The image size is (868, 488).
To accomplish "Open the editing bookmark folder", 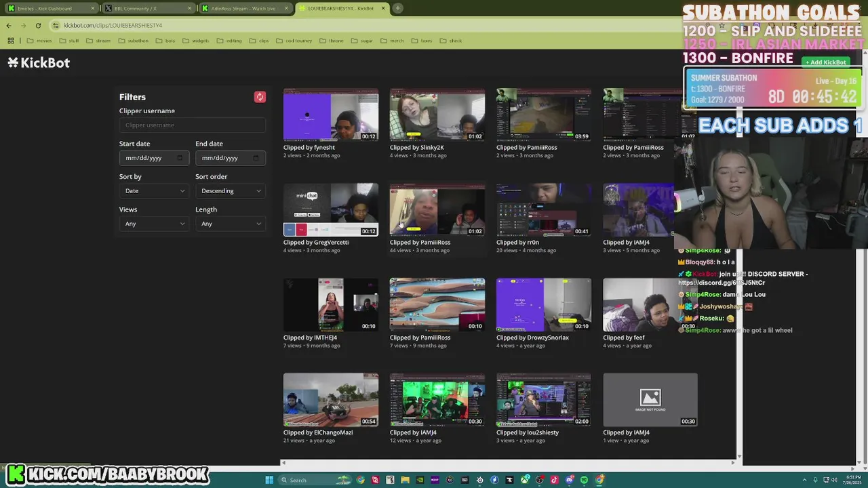I will (229, 41).
